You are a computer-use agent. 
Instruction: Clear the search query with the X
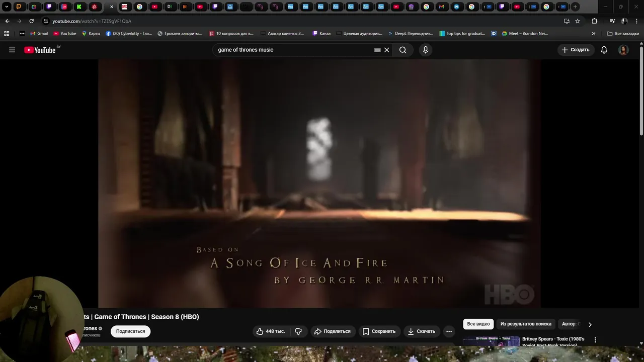(386, 50)
